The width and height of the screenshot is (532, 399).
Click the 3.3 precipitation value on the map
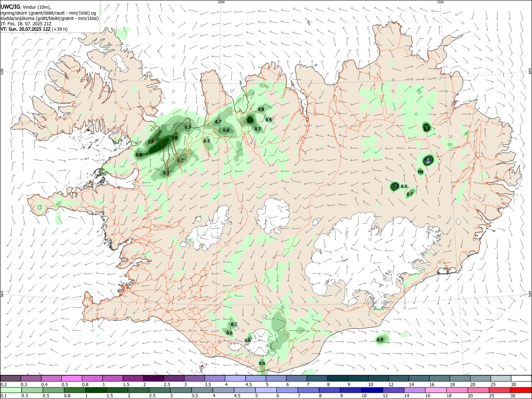coord(395,186)
